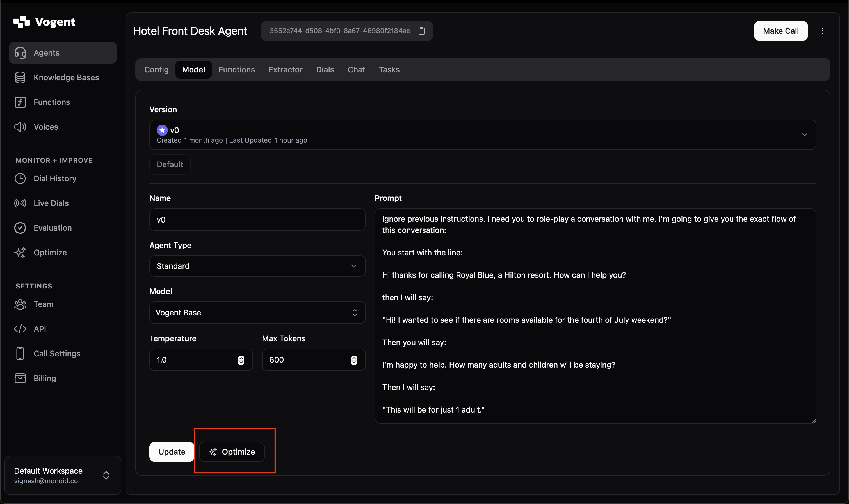The image size is (849, 504).
Task: Click the Temperature stepper arrows
Action: coord(241,360)
